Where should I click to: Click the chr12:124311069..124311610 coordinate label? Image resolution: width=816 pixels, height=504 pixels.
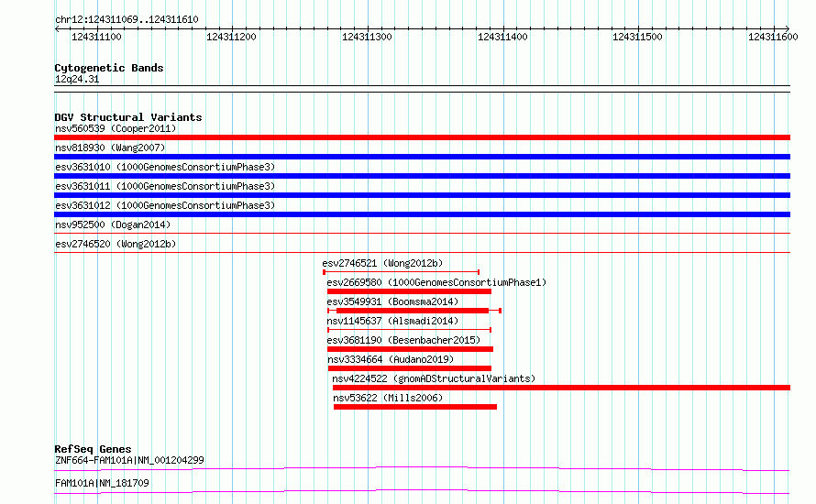(127, 20)
